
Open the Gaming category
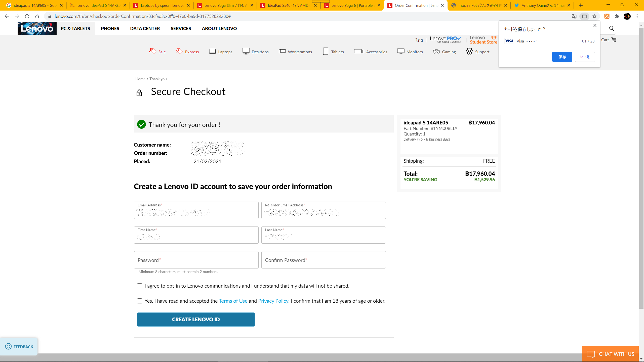click(445, 52)
